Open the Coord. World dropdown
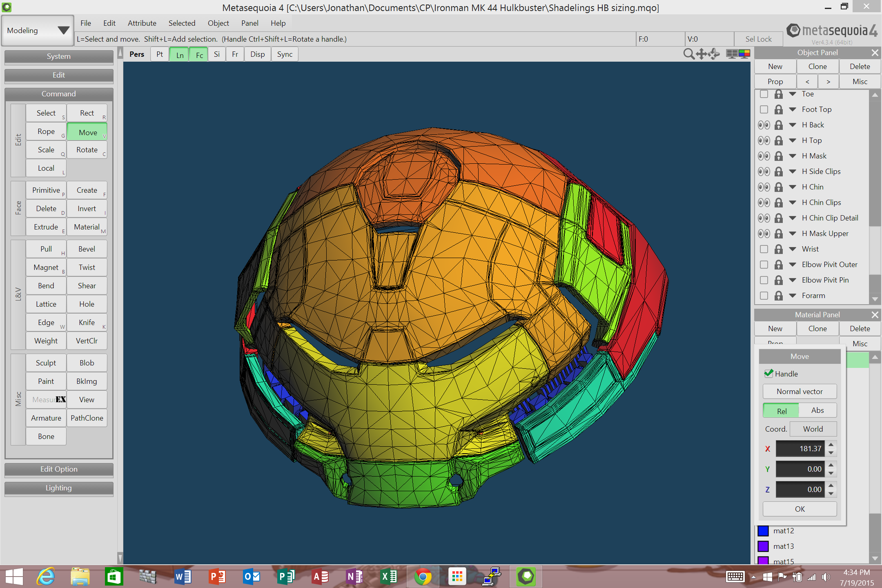Image resolution: width=882 pixels, height=588 pixels. click(x=813, y=429)
